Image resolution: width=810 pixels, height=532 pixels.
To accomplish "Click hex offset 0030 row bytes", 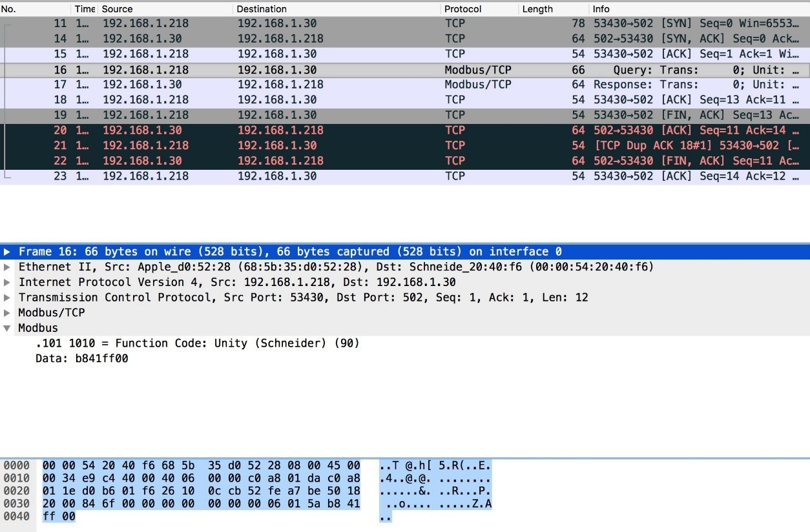I will [x=202, y=504].
